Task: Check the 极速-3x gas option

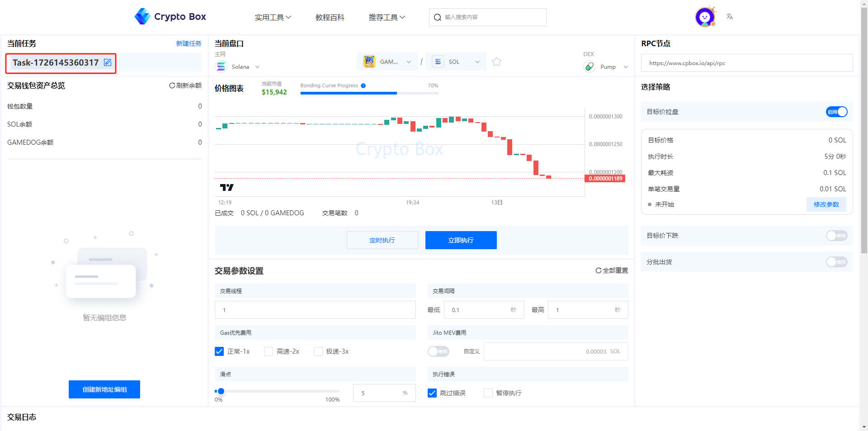Action: coord(318,351)
